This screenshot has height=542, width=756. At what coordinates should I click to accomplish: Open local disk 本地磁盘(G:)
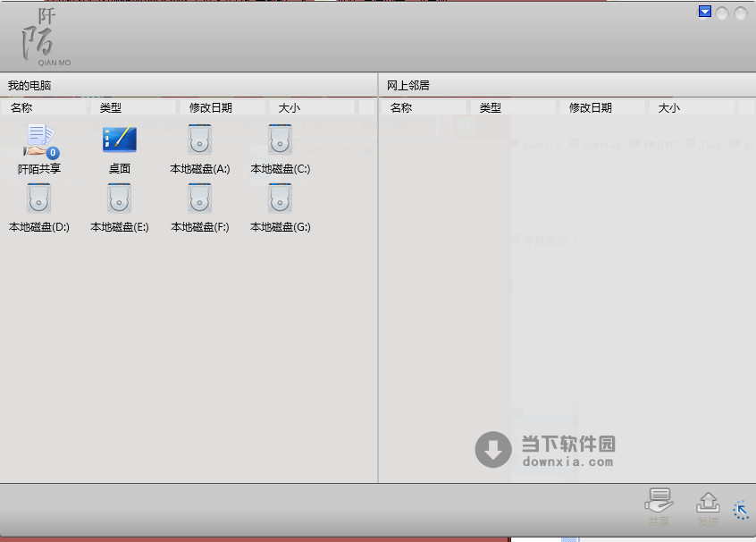coord(281,199)
